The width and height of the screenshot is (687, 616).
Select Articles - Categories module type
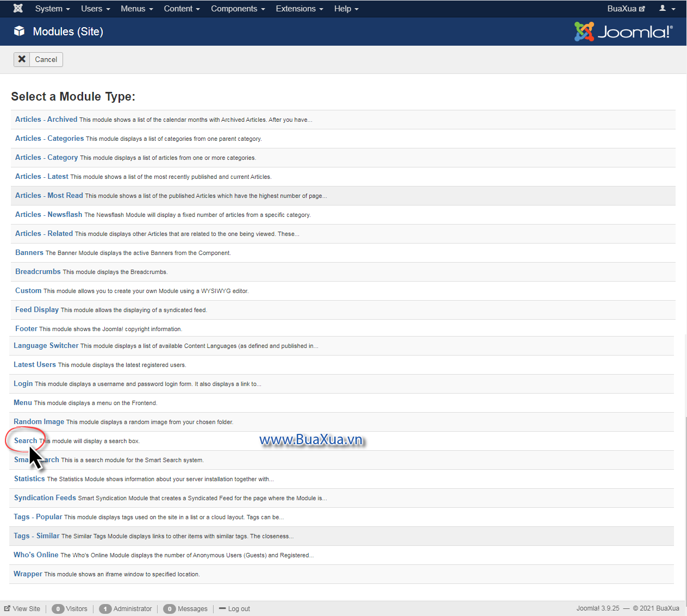tap(49, 138)
